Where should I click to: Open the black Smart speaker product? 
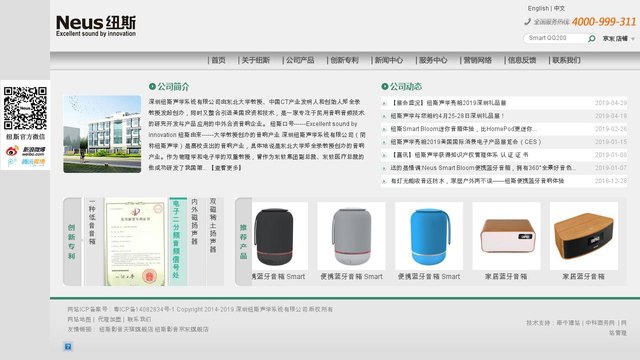click(279, 236)
